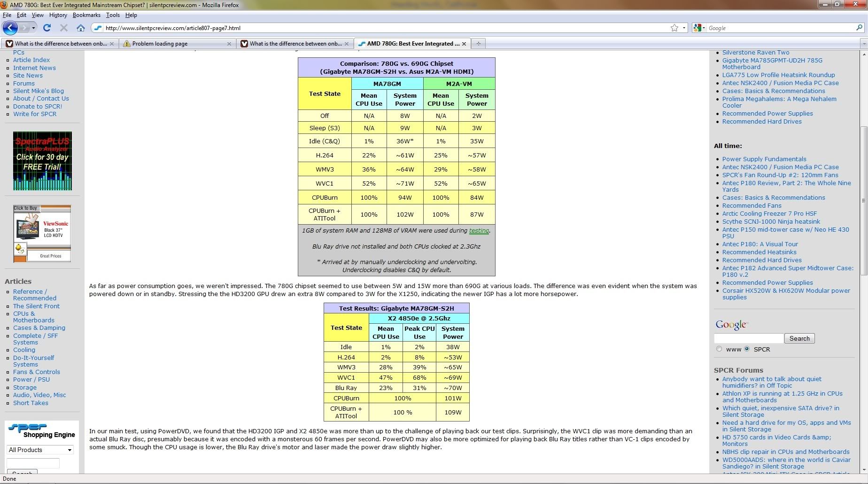Open the Cases & Damping articles link
Viewport: 868px width, 484px height.
point(39,328)
